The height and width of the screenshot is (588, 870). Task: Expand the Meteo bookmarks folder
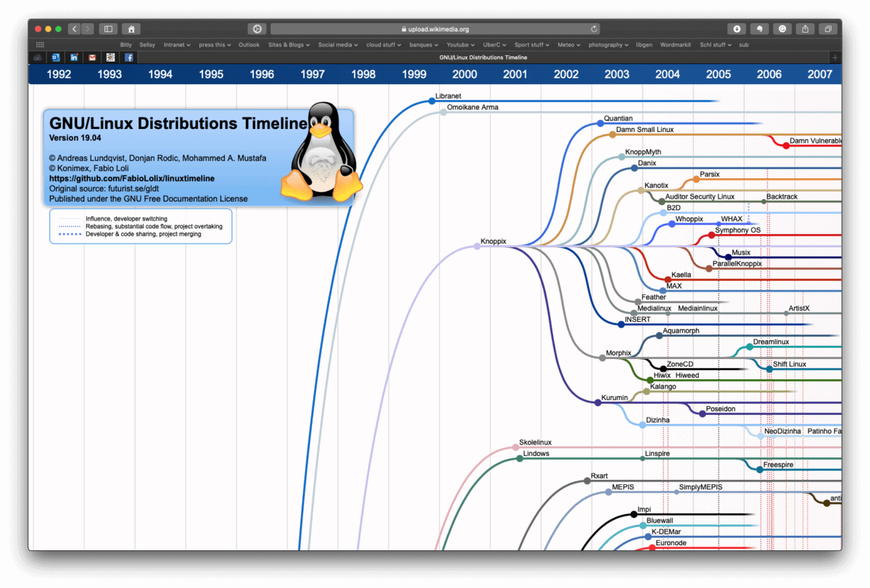coord(569,45)
